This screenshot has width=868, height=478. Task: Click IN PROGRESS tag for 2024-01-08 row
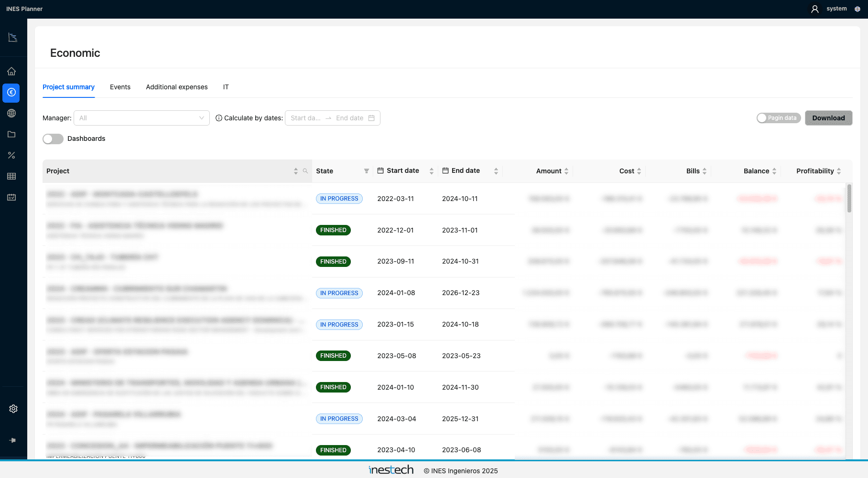[339, 293]
